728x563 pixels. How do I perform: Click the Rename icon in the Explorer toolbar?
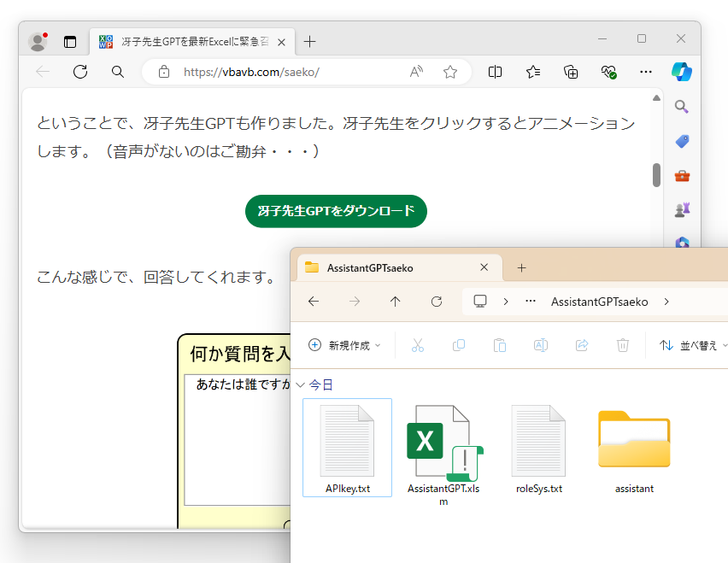(x=540, y=345)
